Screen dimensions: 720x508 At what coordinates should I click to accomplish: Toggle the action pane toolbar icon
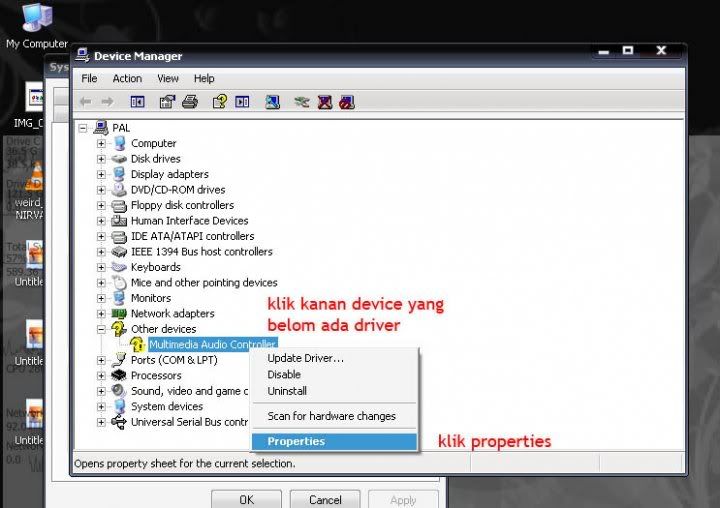[242, 102]
